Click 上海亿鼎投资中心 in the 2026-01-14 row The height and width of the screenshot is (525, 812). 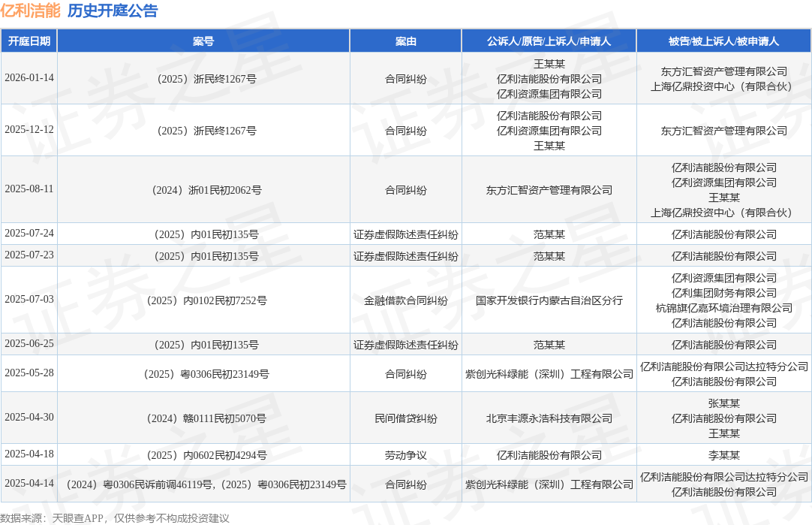coord(724,86)
